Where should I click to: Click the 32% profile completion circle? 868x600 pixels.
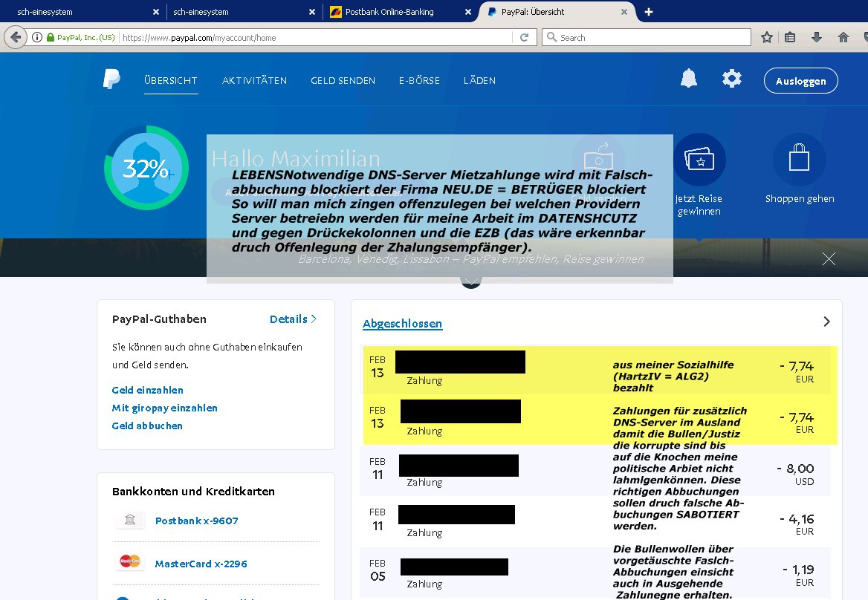click(x=146, y=168)
